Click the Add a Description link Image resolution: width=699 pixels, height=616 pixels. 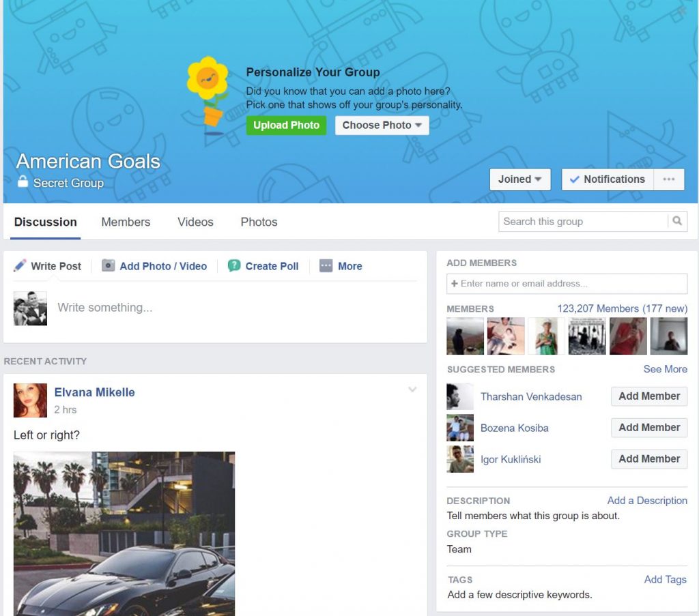(x=646, y=501)
